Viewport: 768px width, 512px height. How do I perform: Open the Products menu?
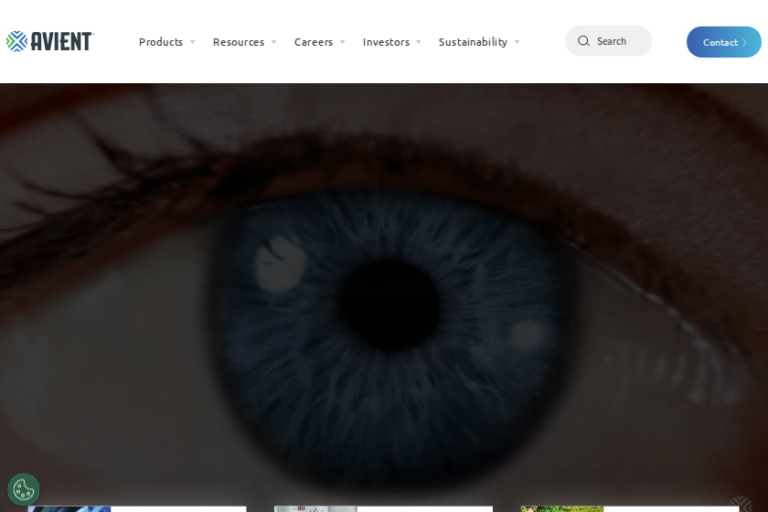coord(161,42)
